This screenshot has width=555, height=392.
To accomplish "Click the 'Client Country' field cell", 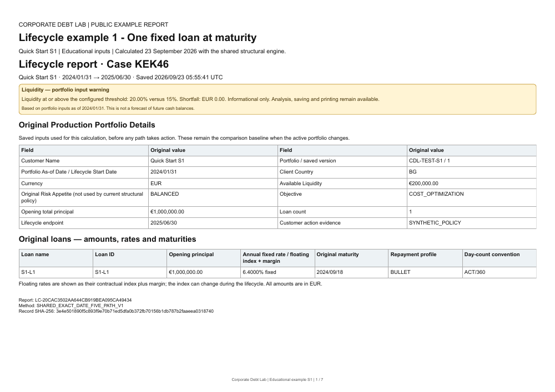I will 342,172.
